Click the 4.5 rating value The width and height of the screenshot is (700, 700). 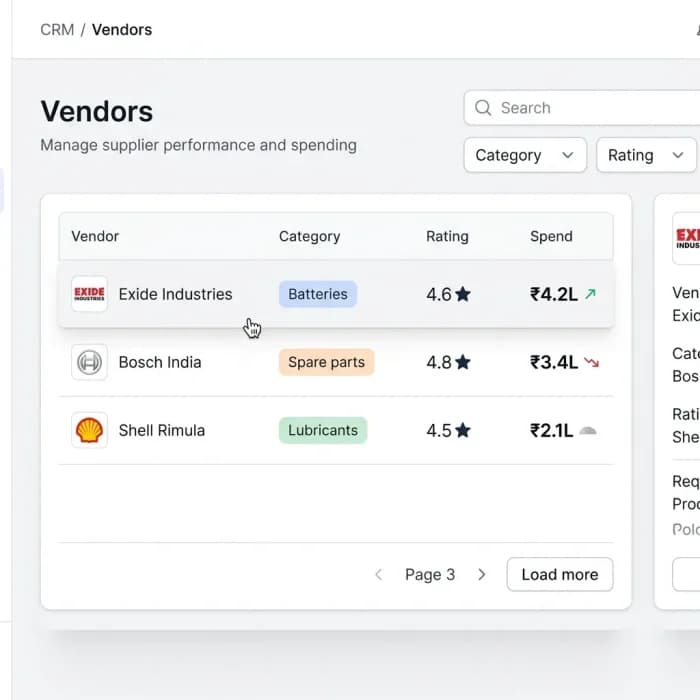pyautogui.click(x=439, y=430)
